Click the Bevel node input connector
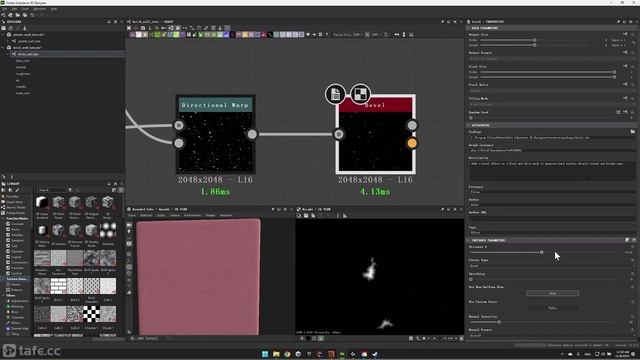640x360 pixels. coord(339,134)
